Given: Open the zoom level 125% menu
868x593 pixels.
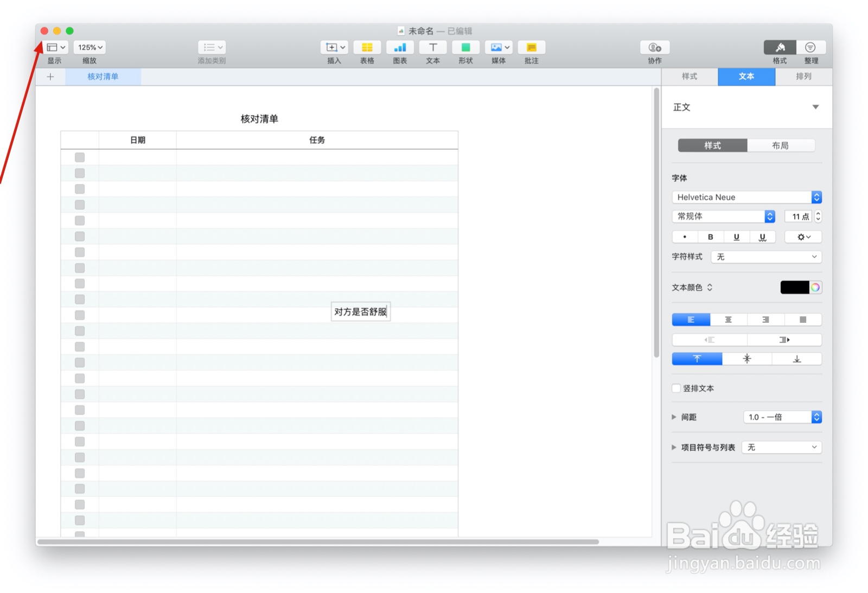Looking at the screenshot, I should (x=89, y=47).
